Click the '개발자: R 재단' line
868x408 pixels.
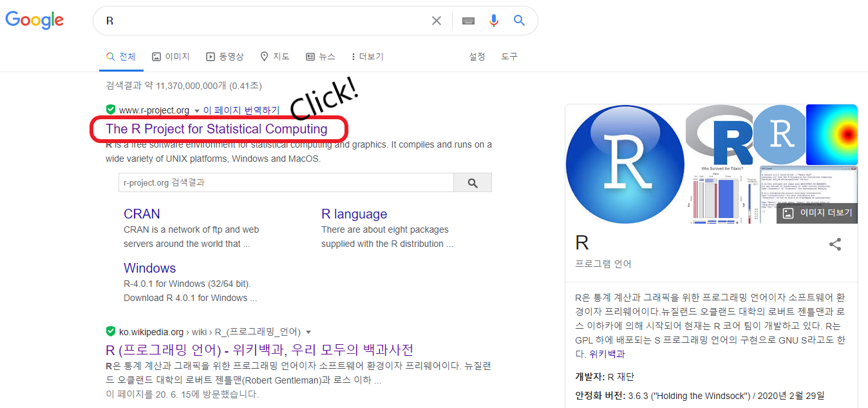tap(605, 376)
